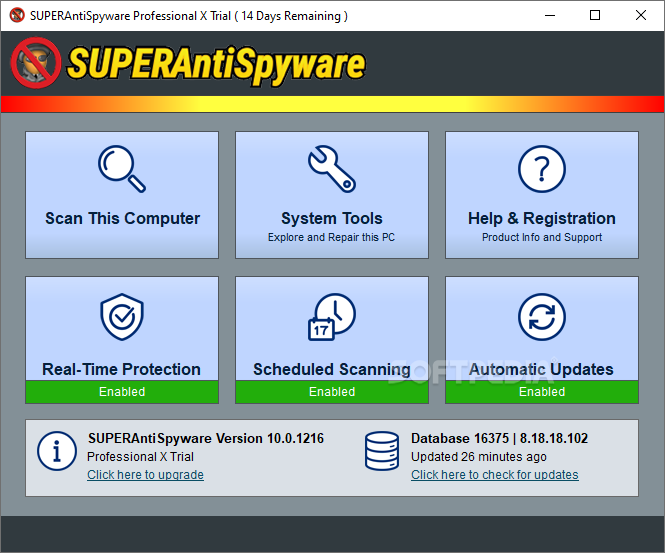The width and height of the screenshot is (665, 553).
Task: Open Scan This Computer label
Action: pyautogui.click(x=122, y=218)
